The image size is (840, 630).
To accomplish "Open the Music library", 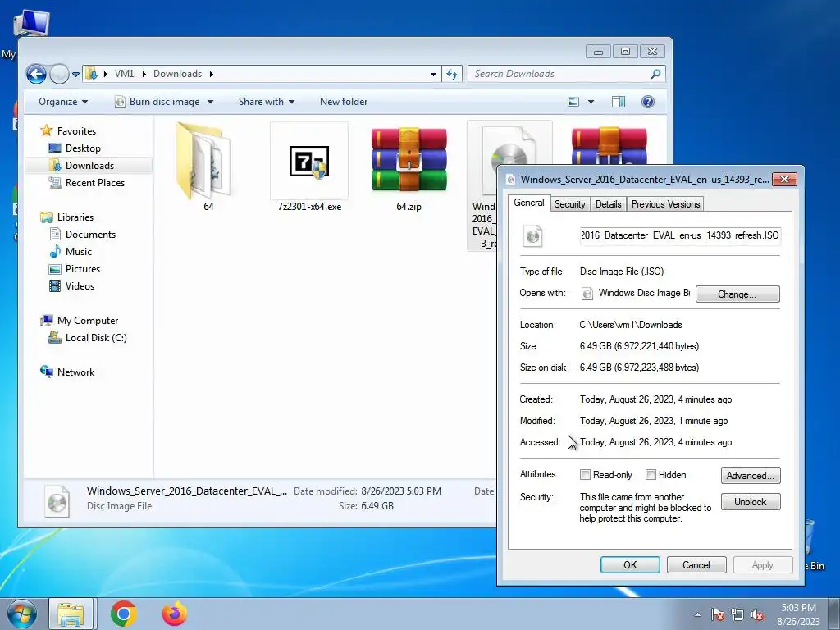I will coord(71,252).
